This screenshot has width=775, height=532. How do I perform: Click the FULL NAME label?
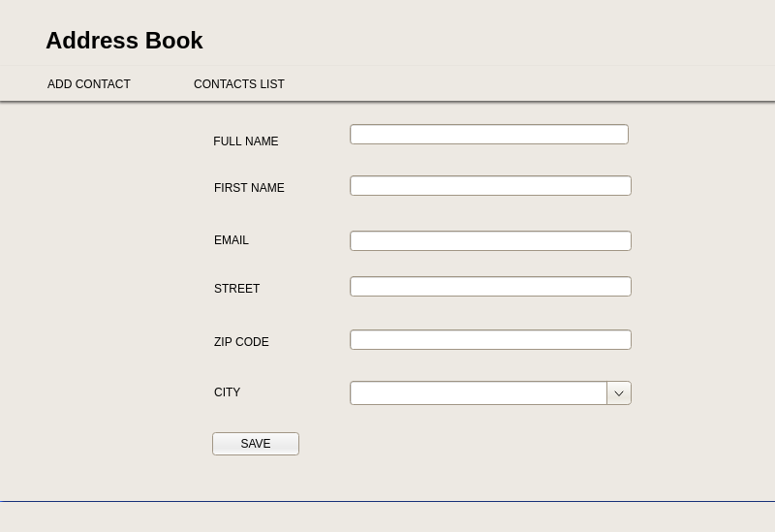[246, 141]
